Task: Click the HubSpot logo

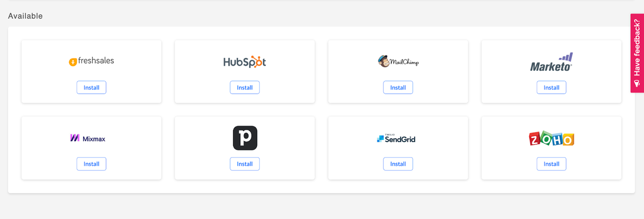Action: [245, 62]
